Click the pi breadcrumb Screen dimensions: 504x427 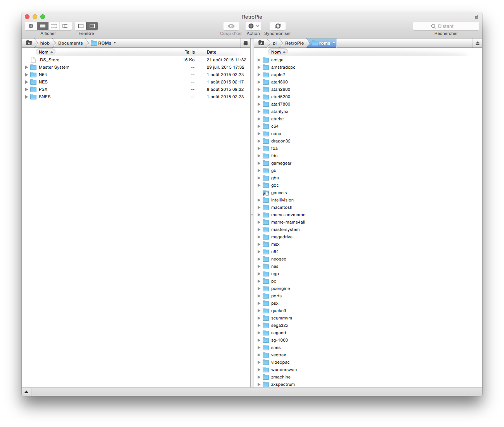pos(275,43)
